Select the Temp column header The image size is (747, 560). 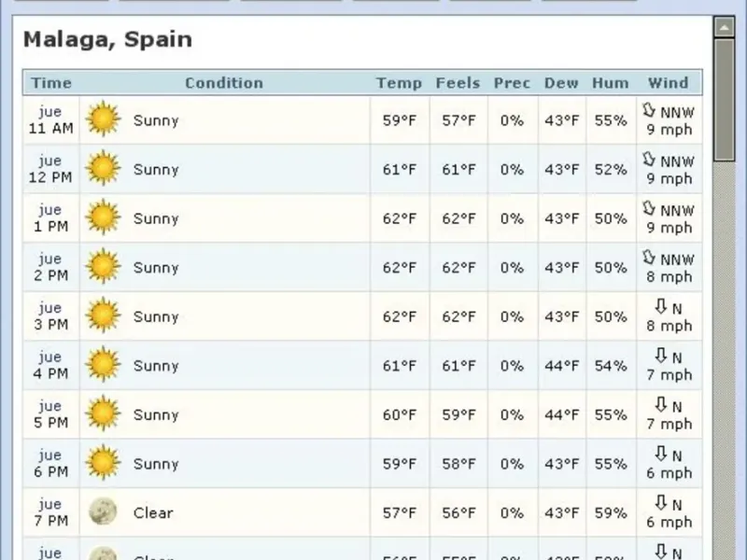pos(399,83)
